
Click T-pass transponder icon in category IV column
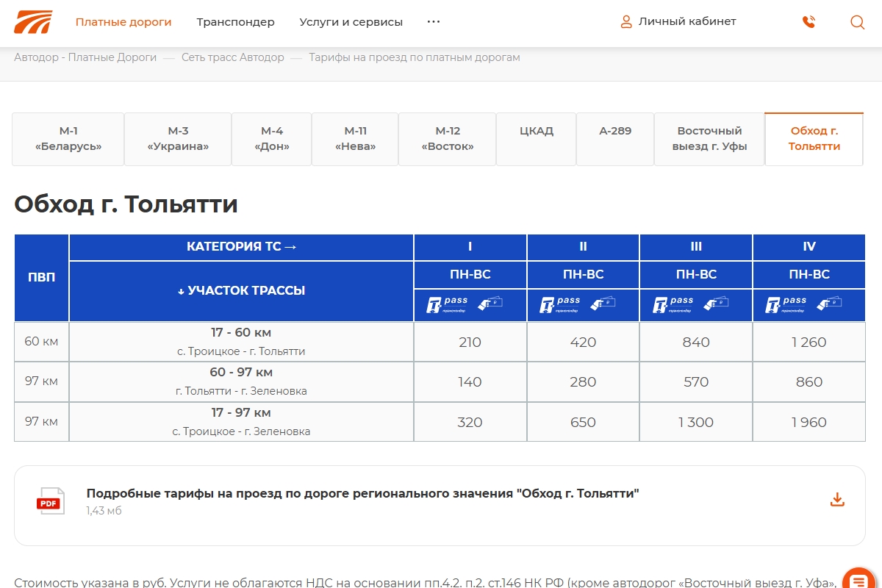787,304
